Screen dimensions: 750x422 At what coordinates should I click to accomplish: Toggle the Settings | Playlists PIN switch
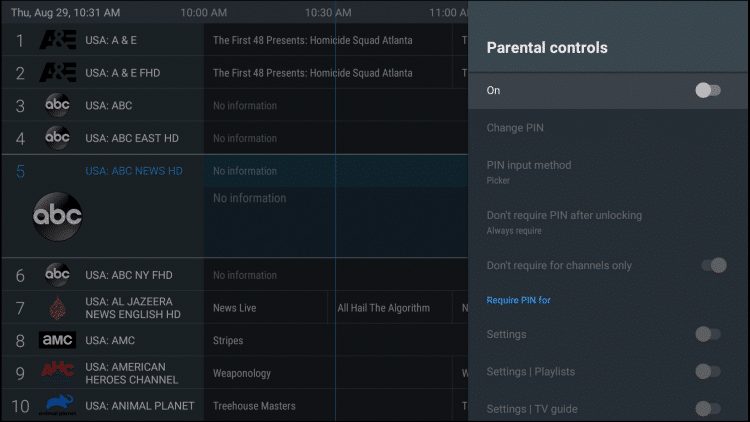coord(708,371)
